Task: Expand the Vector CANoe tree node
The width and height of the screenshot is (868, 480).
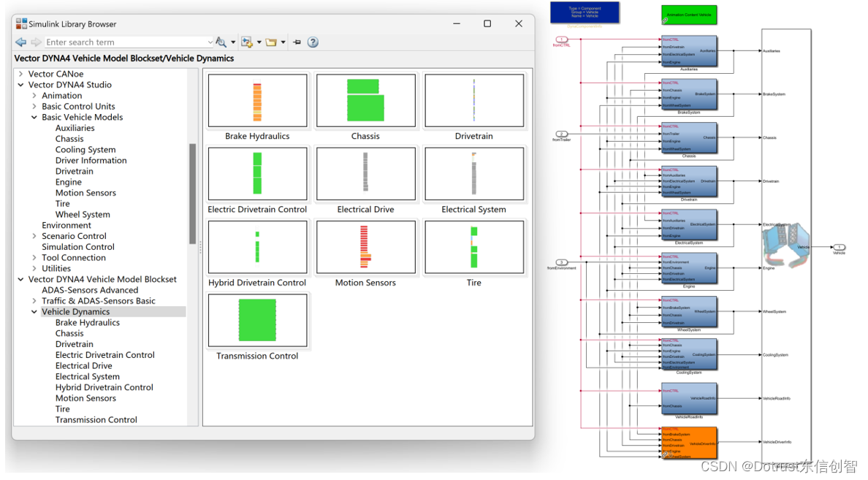Action: [20, 74]
